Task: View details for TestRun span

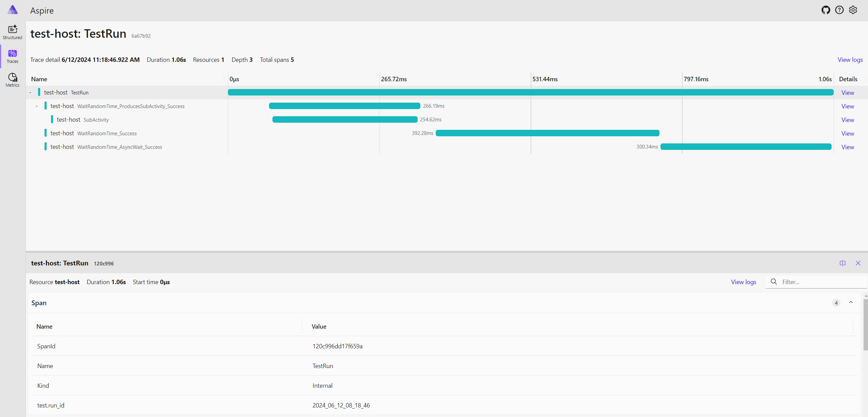Action: click(x=848, y=93)
